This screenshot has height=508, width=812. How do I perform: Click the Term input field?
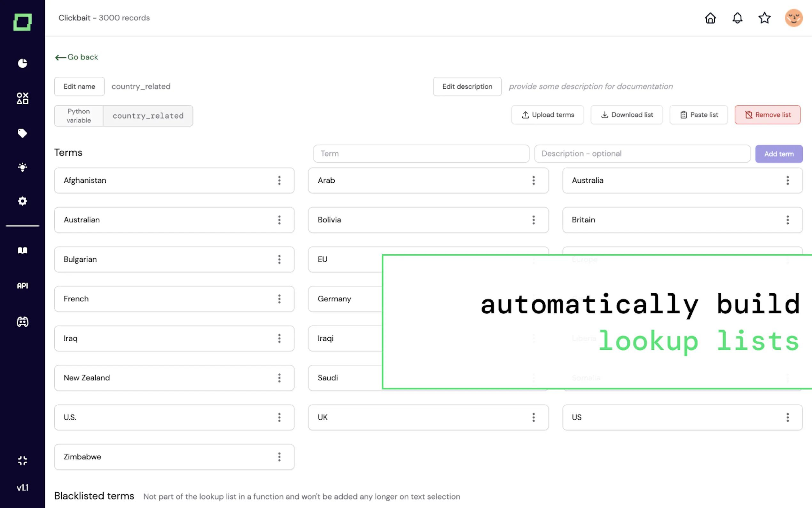(x=421, y=154)
